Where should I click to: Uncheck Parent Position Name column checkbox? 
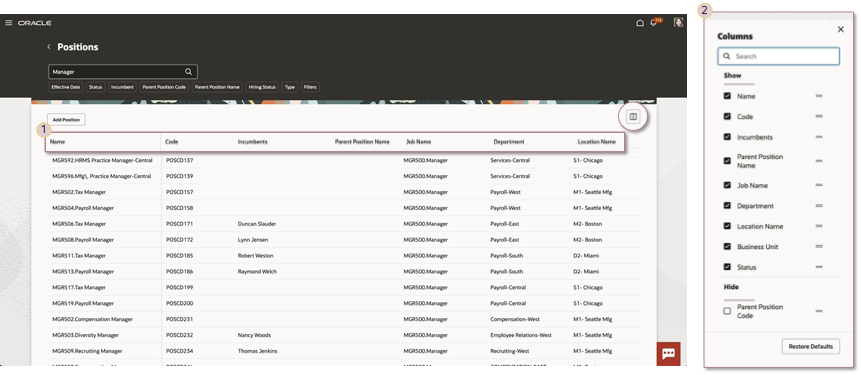727,161
